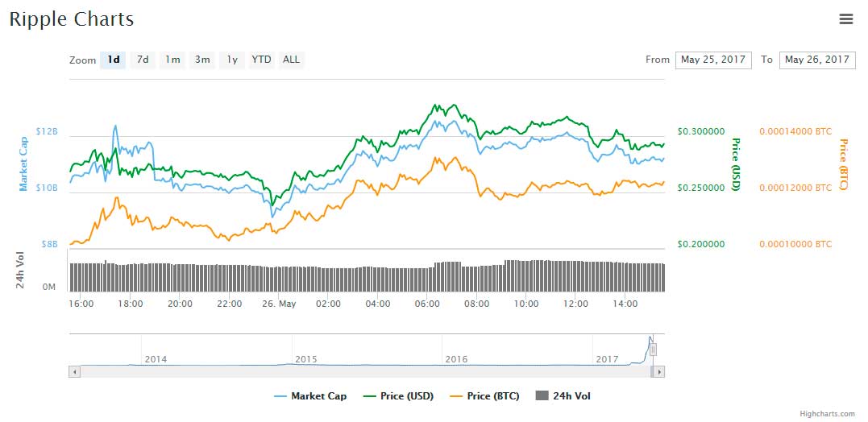Click navigator scrollbar left arrow
Viewport: 868px width, 422px height.
(74, 372)
